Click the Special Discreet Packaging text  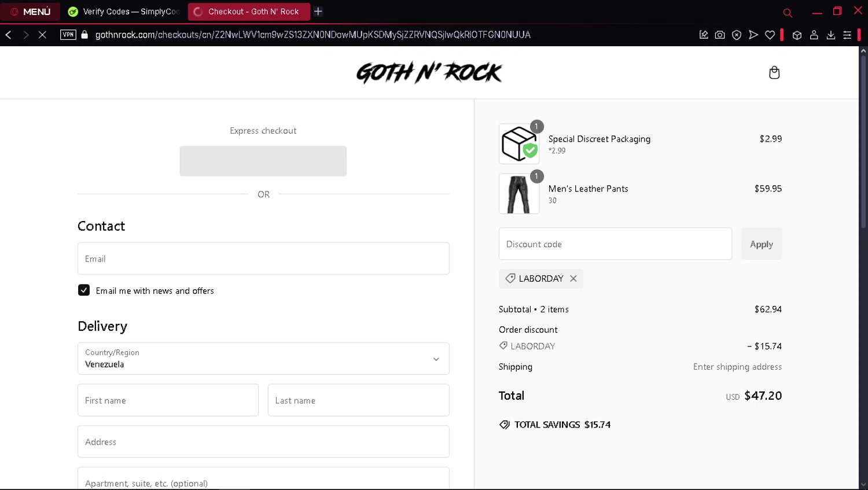[x=599, y=139]
